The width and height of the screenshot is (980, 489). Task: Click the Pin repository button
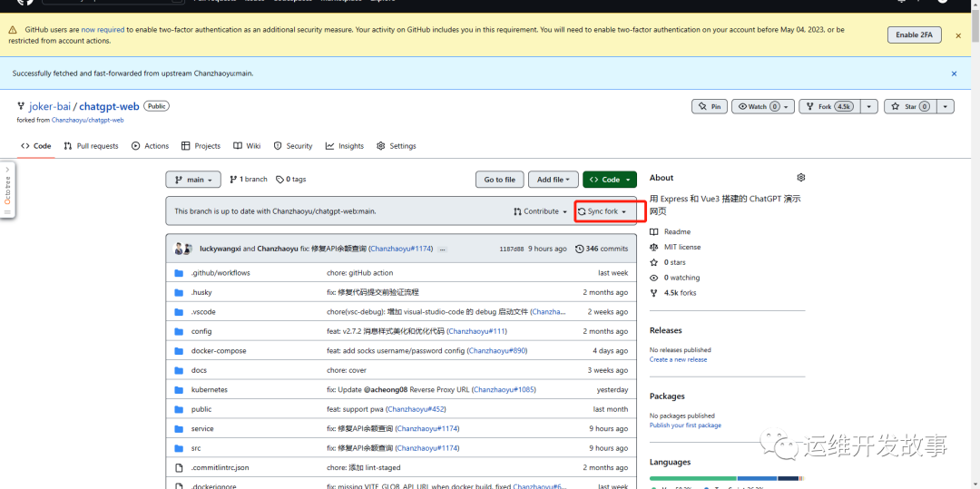[x=710, y=107]
